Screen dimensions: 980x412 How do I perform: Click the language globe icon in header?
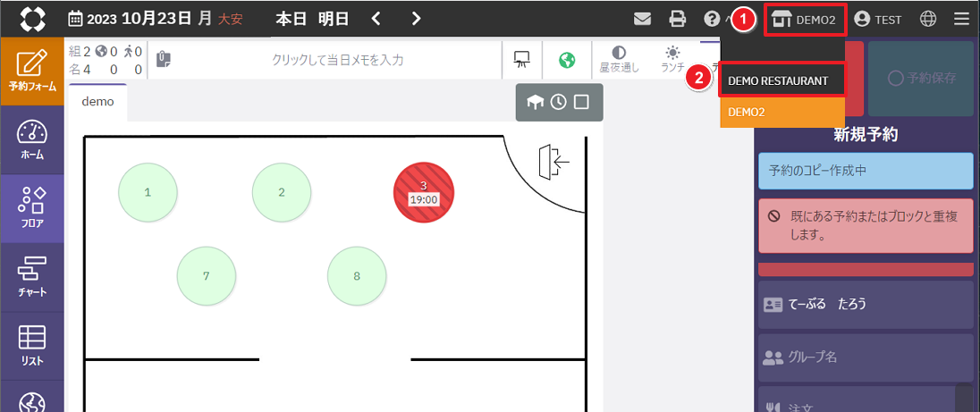pyautogui.click(x=929, y=19)
